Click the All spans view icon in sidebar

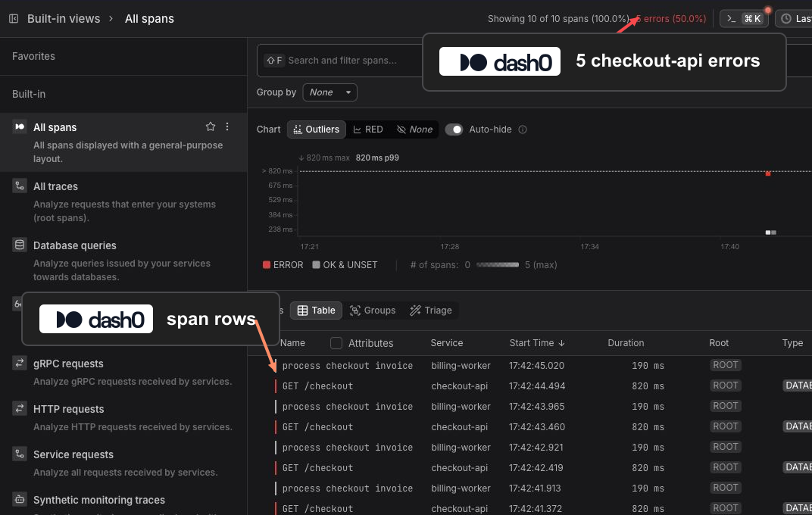point(20,126)
